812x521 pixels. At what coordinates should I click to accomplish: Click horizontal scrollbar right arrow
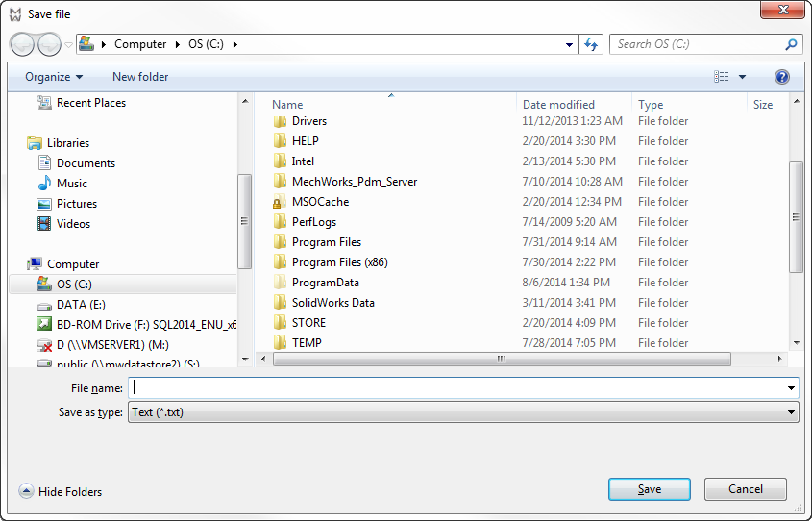(x=780, y=359)
